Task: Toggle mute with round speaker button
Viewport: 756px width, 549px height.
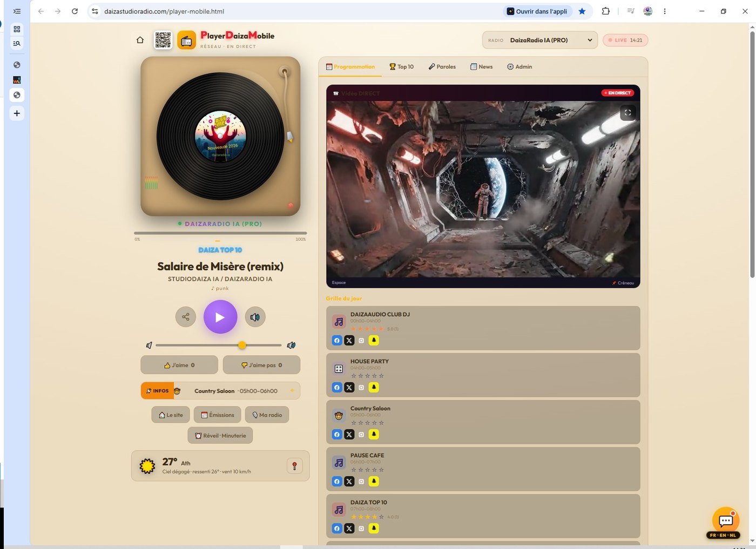Action: coord(255,317)
